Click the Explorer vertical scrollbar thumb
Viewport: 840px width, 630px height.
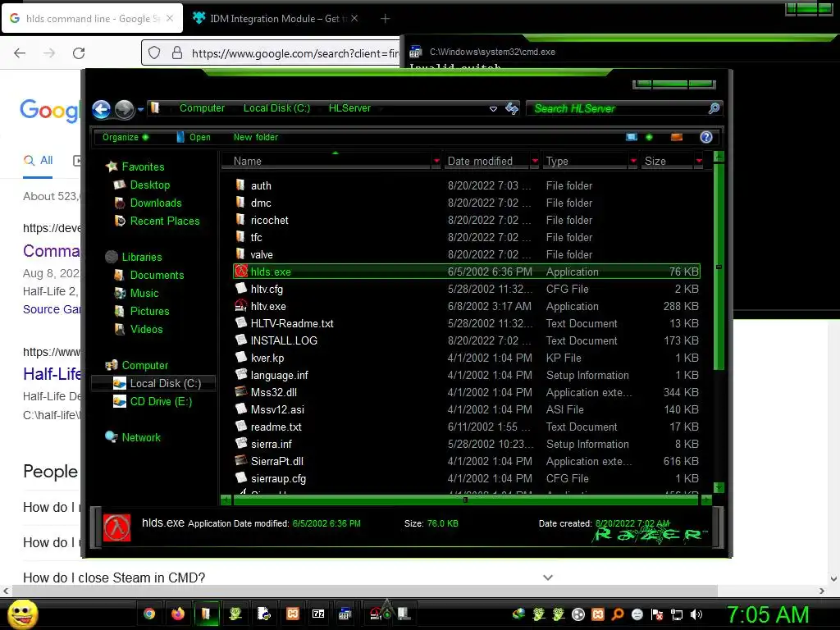coord(719,267)
